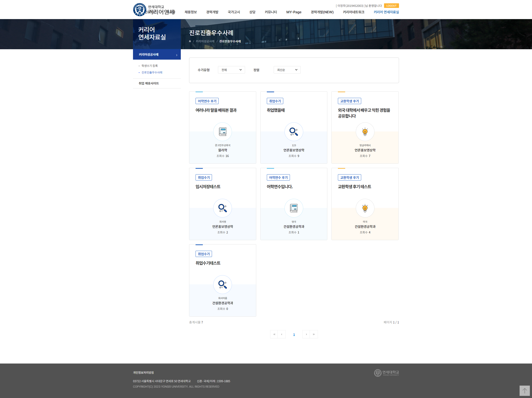Expand 커리어성공사례 sidebar menu
This screenshot has height=398, width=532.
click(x=156, y=55)
